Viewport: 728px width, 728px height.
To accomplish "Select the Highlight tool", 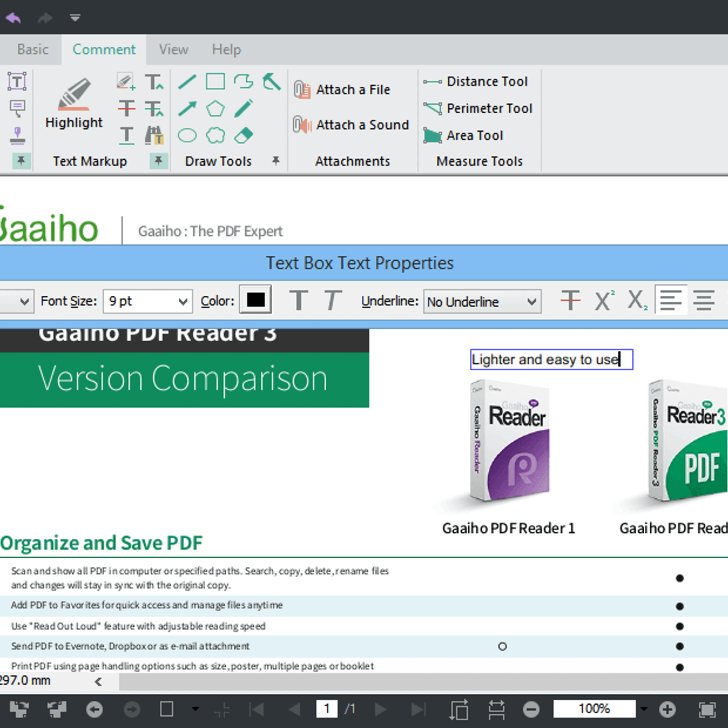I will coord(74,103).
